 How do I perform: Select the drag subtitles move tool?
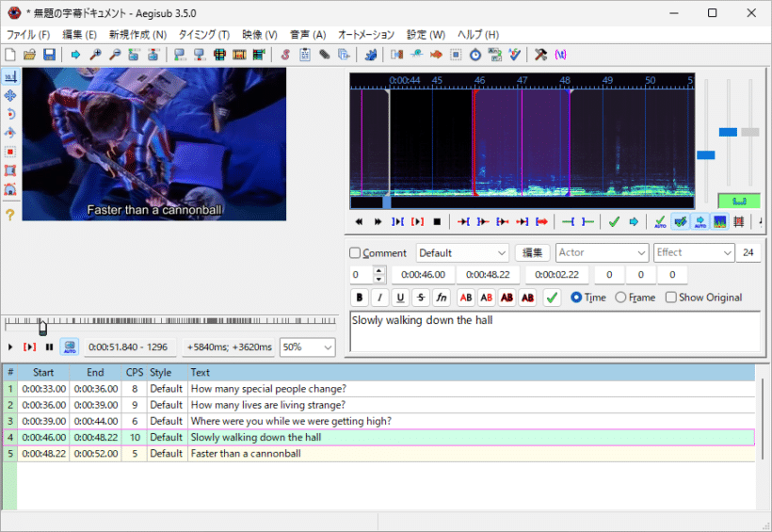(10, 95)
